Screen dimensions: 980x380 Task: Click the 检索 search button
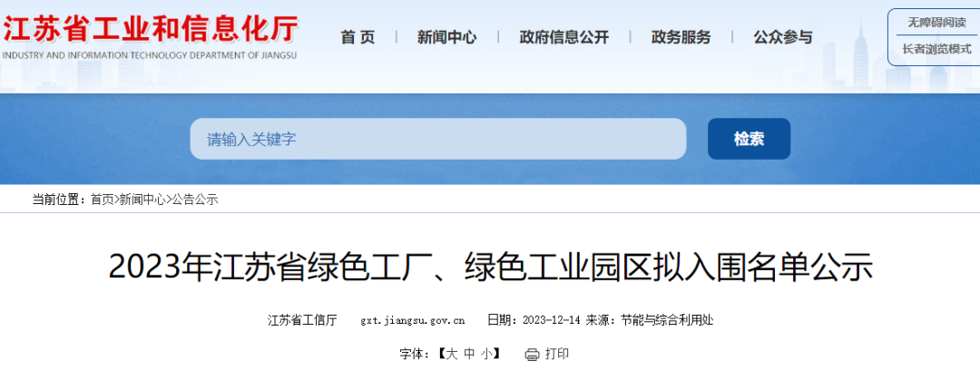[x=749, y=139]
